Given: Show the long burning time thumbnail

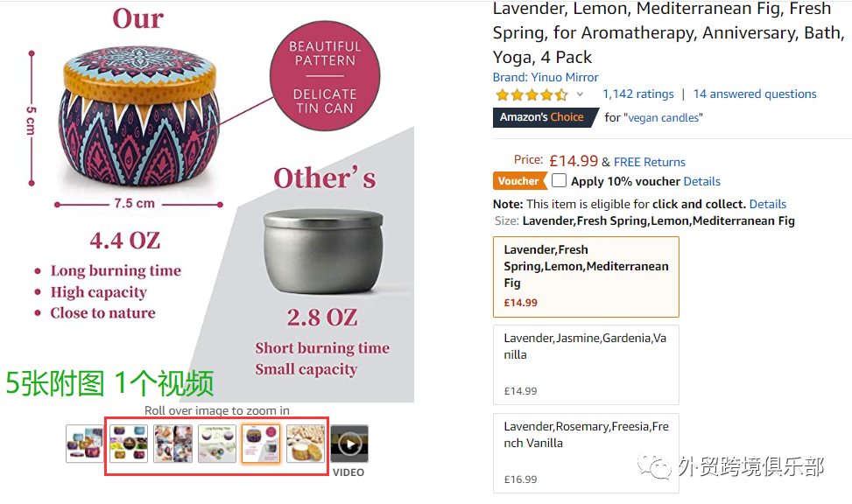Looking at the screenshot, I should pos(217,444).
